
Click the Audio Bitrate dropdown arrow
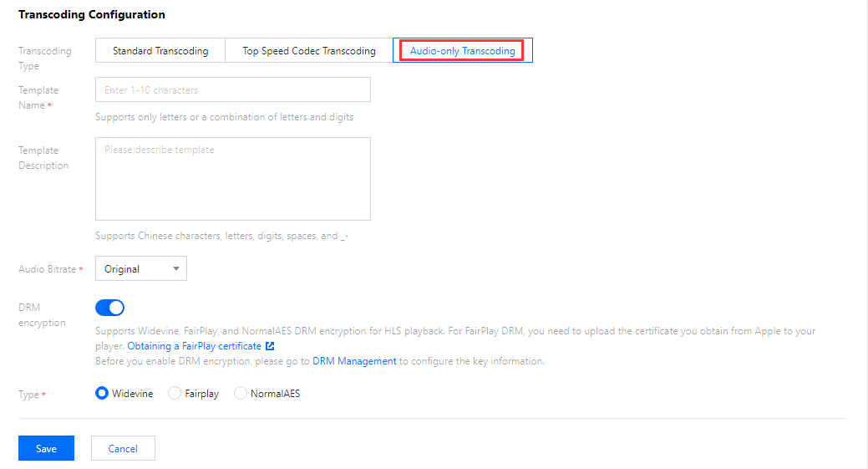tap(175, 269)
